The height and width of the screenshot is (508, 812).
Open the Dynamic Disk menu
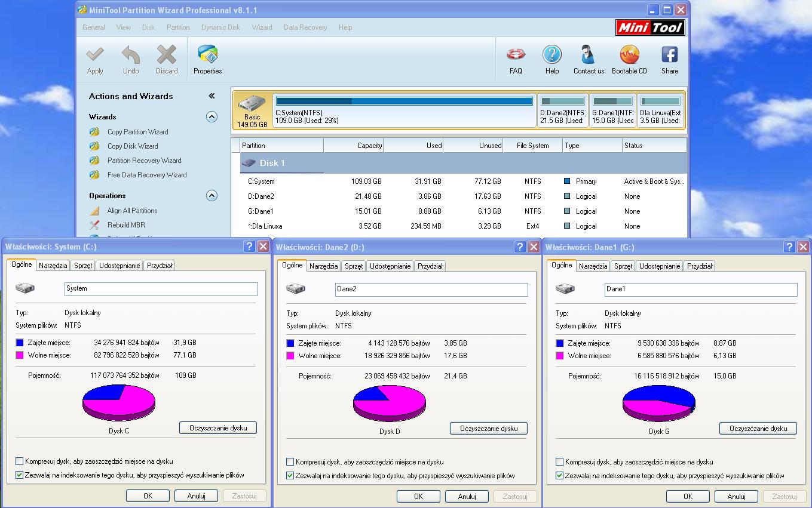pyautogui.click(x=220, y=27)
